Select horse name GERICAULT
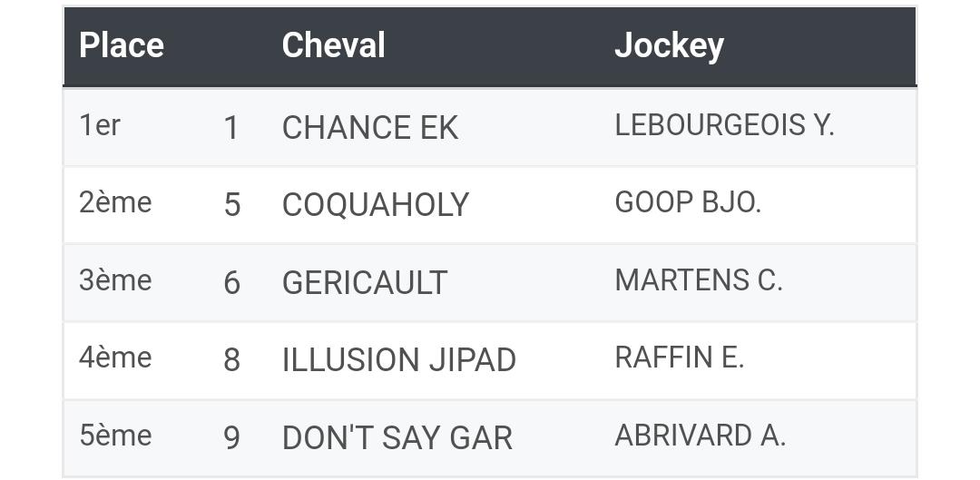 point(365,282)
